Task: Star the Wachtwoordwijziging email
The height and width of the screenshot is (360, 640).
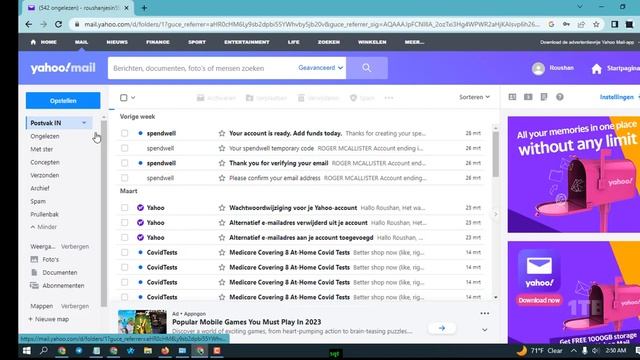Action: pos(222,208)
